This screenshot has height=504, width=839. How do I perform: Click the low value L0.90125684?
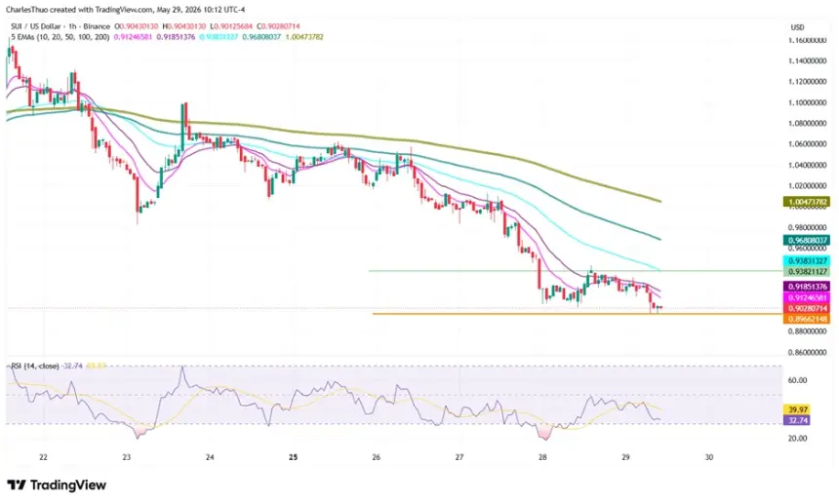233,26
